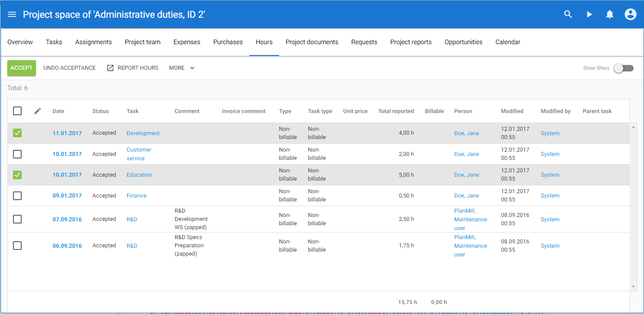Screen dimensions: 644x314
Task: Open the Requests tab
Action: point(364,42)
